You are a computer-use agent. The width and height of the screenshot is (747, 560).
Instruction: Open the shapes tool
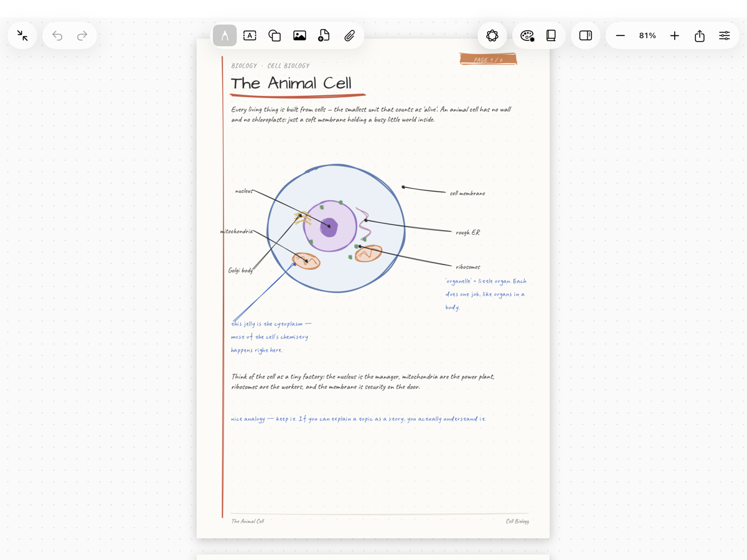[x=275, y=35]
